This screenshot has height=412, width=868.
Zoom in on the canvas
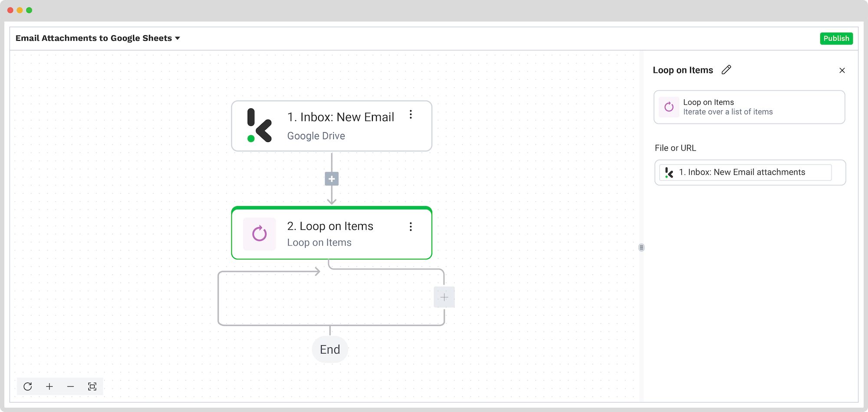[49, 386]
